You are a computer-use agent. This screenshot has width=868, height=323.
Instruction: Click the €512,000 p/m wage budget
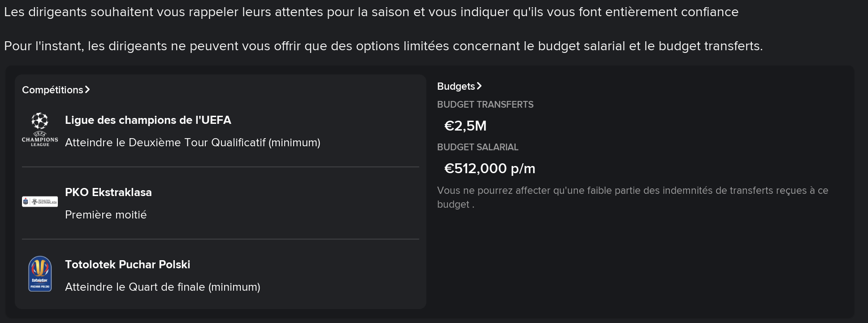tap(490, 168)
